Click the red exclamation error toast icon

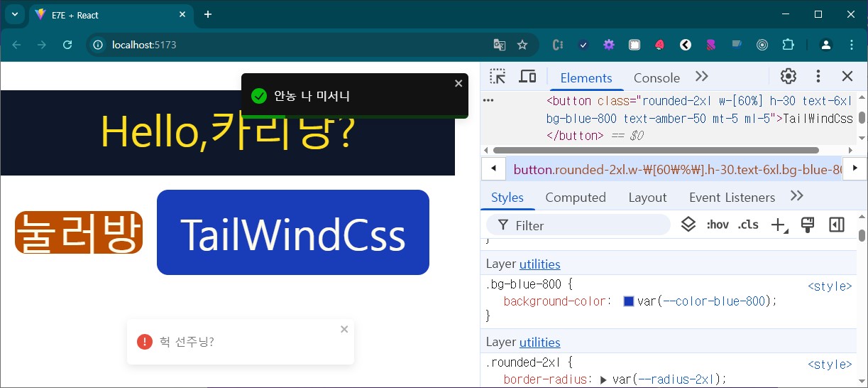145,342
